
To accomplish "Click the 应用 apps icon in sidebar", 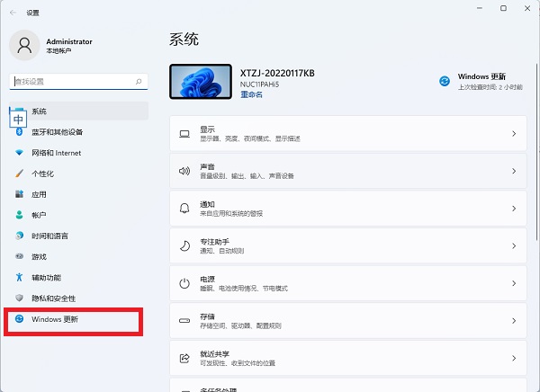I will point(19,194).
